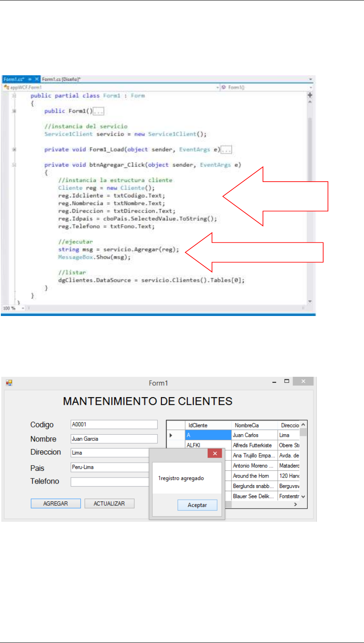364x643 pixels.
Task: Select the 'Juan Carlos' grid cell
Action: click(x=254, y=435)
